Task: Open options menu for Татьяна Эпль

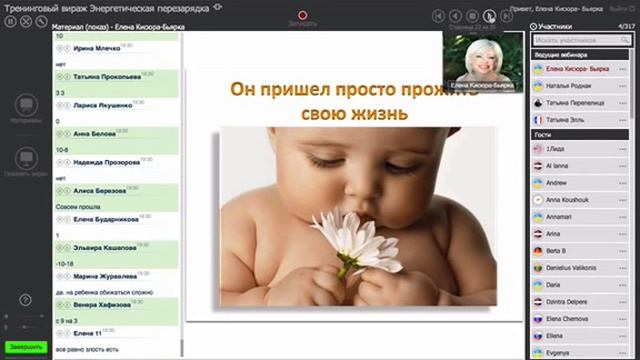Action: [x=622, y=120]
